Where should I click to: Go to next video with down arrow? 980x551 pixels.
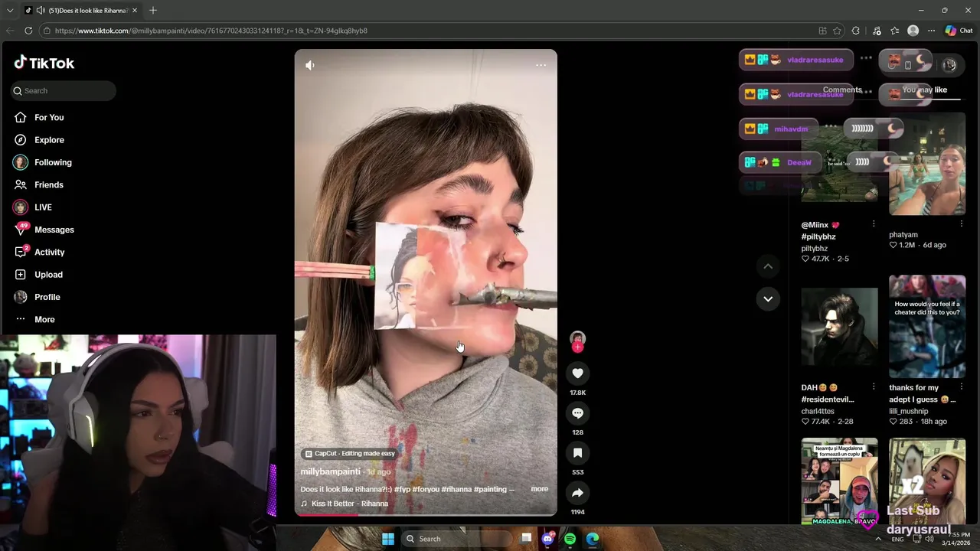coord(768,298)
